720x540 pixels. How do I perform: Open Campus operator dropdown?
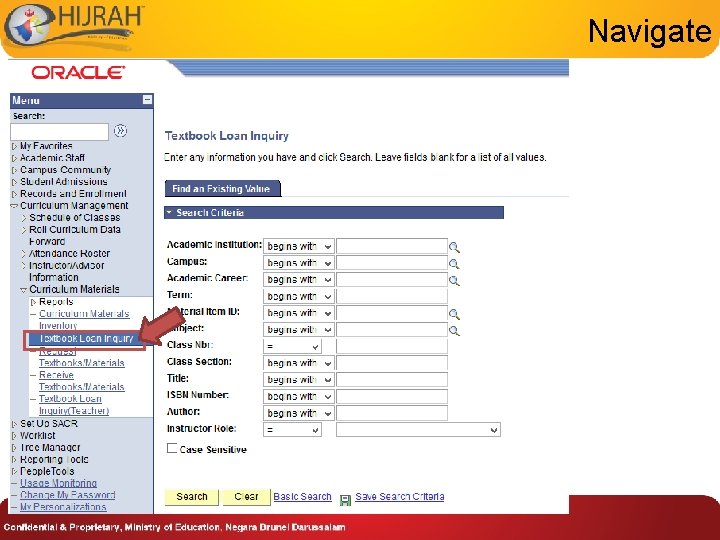click(298, 263)
